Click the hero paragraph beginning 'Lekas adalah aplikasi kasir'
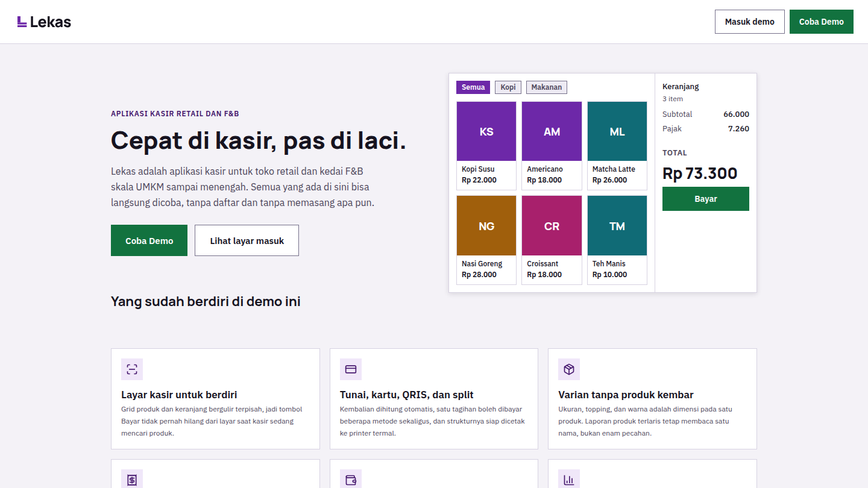This screenshot has width=868, height=488. click(x=243, y=187)
